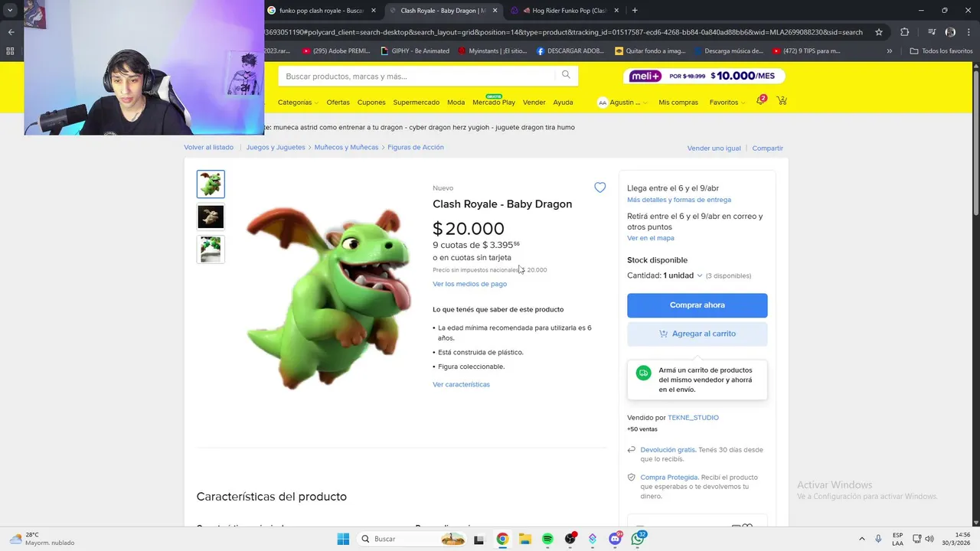Image resolution: width=980 pixels, height=551 pixels.
Task: Open WhatsApp from the taskbar
Action: click(639, 539)
